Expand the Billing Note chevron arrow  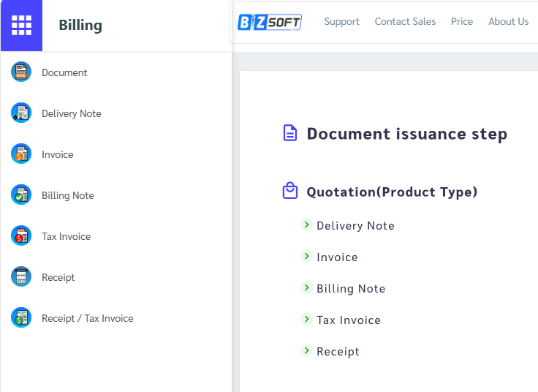pos(307,287)
